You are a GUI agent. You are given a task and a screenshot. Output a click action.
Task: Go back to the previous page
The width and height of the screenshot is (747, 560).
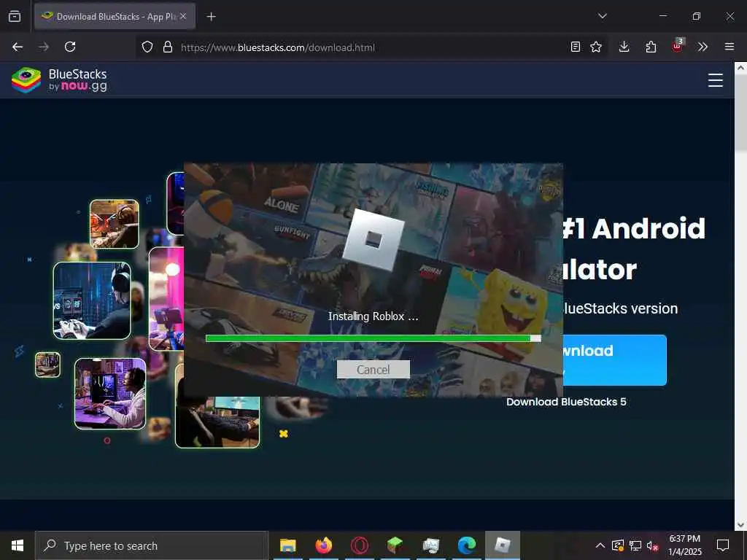point(18,47)
